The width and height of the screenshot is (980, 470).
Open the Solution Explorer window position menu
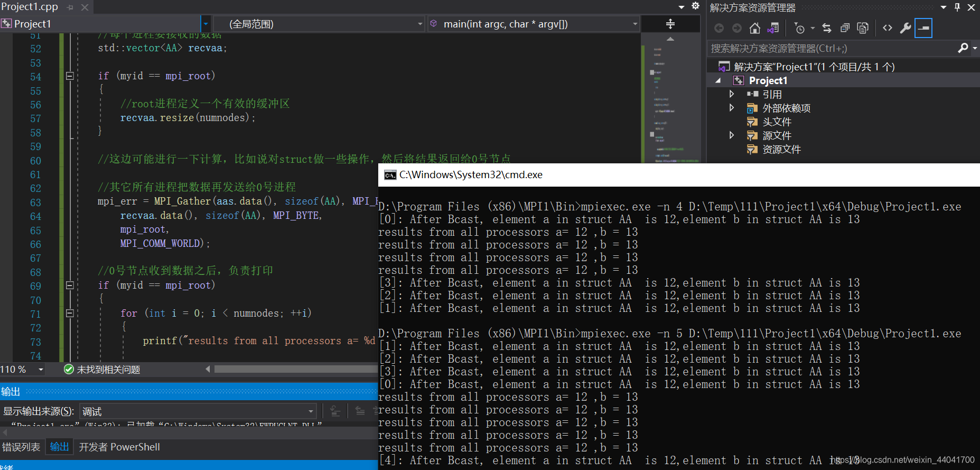pyautogui.click(x=944, y=7)
